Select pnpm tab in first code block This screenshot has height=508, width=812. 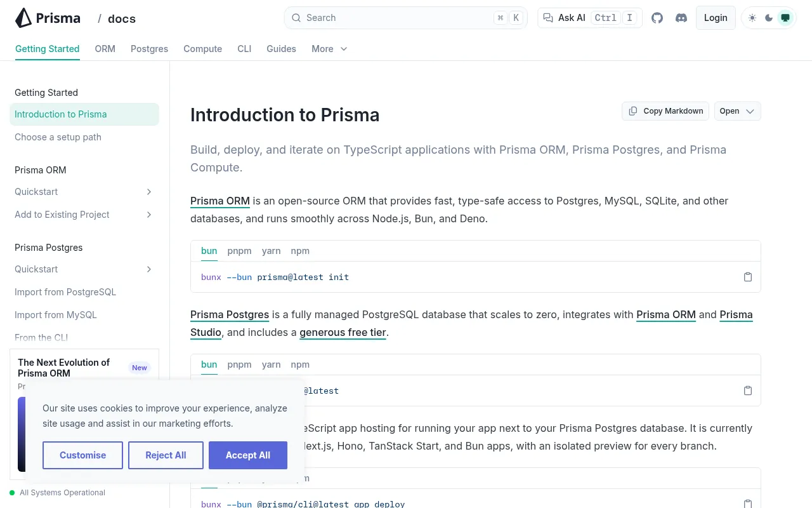[240, 251]
